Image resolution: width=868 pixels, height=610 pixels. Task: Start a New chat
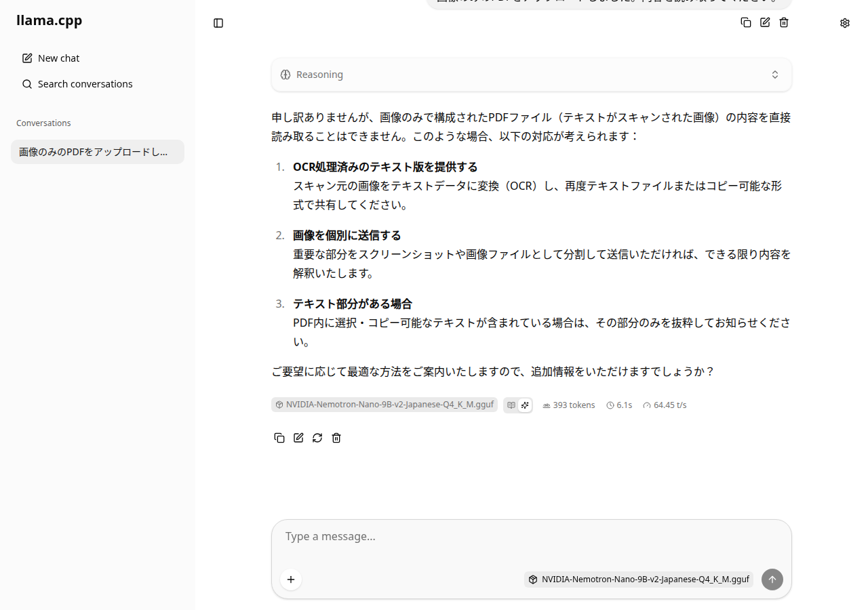pyautogui.click(x=98, y=58)
